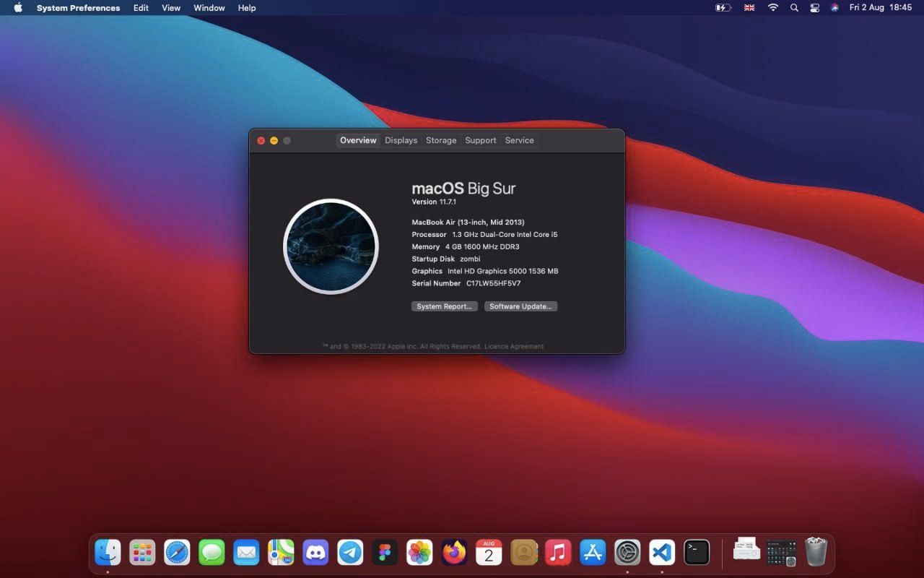Open Spotlight search in the menu bar
924x578 pixels.
pos(794,8)
